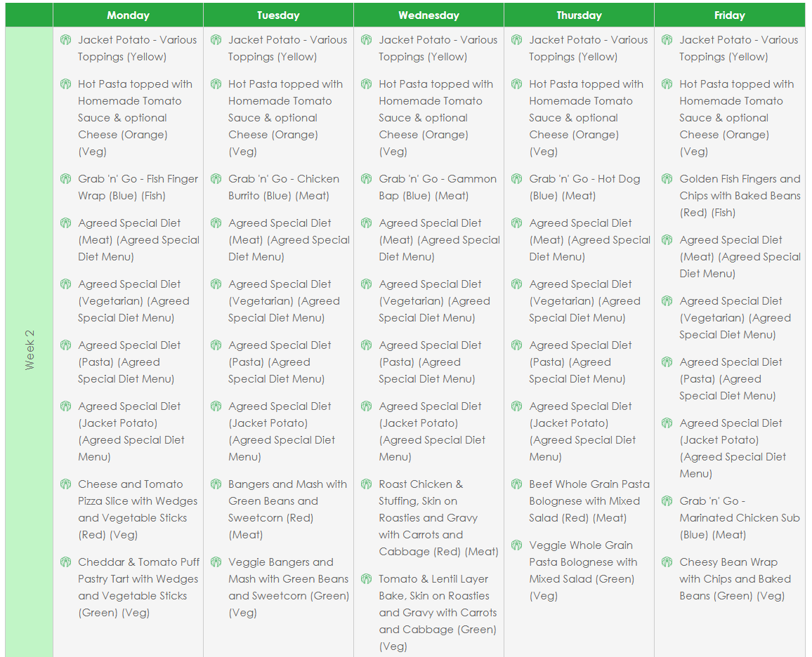Click the icon beside Friday's Golden Fish Fingers
812x657 pixels.
tap(667, 179)
